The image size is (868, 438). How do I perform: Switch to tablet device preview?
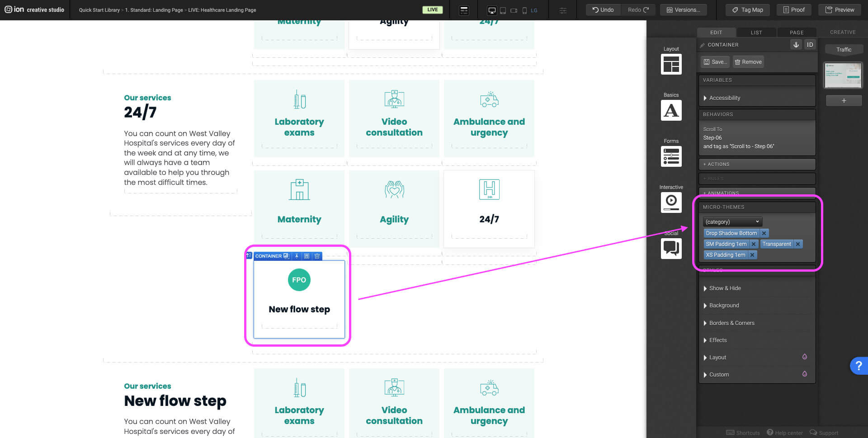pos(503,10)
